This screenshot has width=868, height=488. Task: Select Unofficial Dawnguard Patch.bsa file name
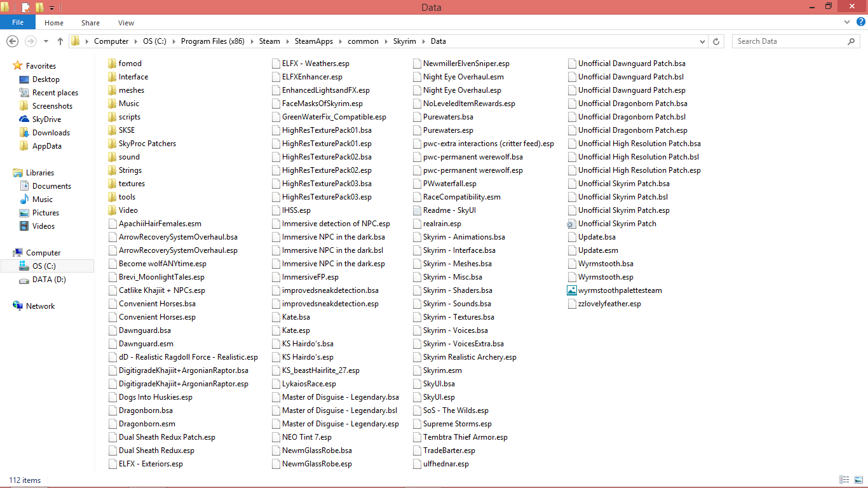[632, 64]
